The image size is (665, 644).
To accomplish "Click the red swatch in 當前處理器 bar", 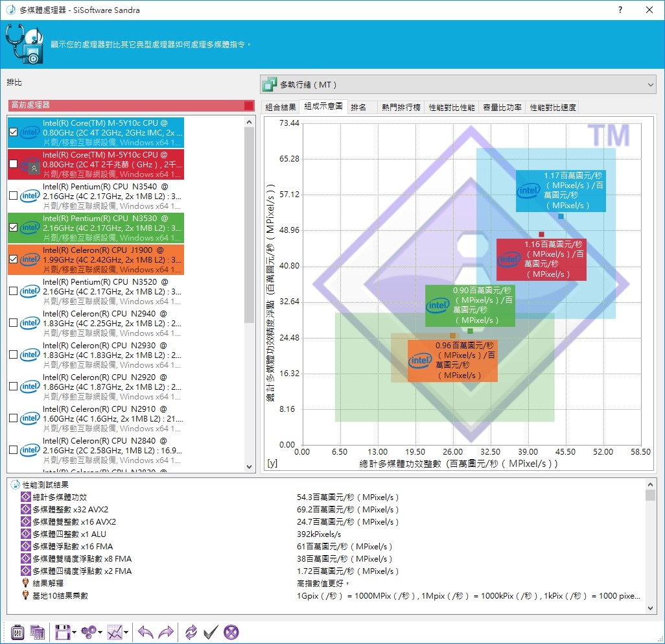I will 249,105.
